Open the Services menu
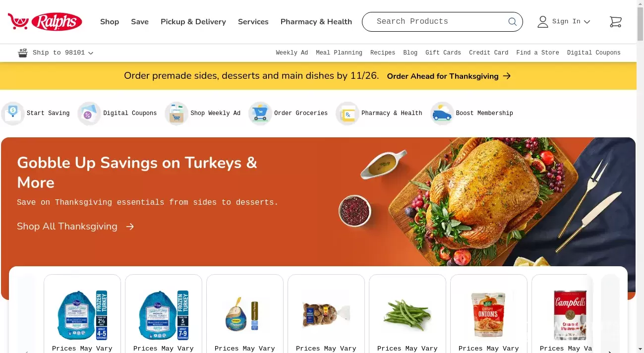The height and width of the screenshot is (353, 644). [x=253, y=22]
